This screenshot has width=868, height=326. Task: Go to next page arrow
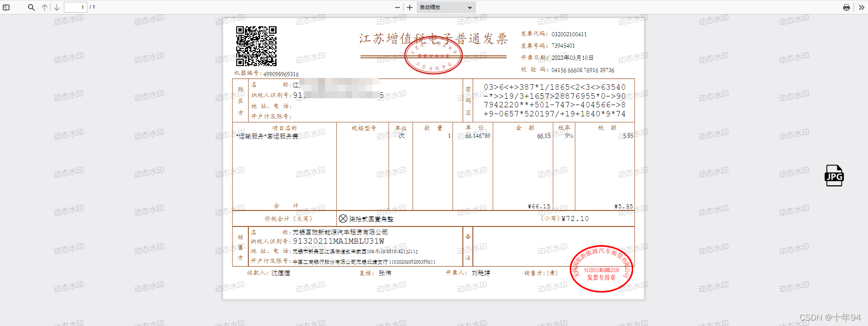tap(57, 7)
